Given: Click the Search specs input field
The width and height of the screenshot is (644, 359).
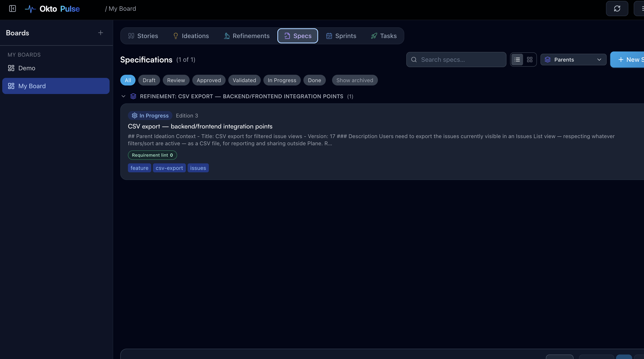Looking at the screenshot, I should [456, 60].
